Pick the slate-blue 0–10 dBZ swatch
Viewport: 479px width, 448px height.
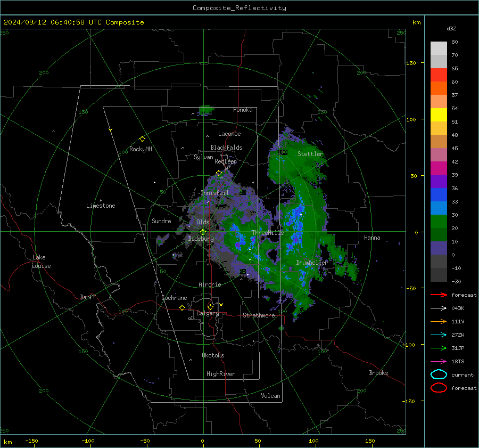coord(439,248)
